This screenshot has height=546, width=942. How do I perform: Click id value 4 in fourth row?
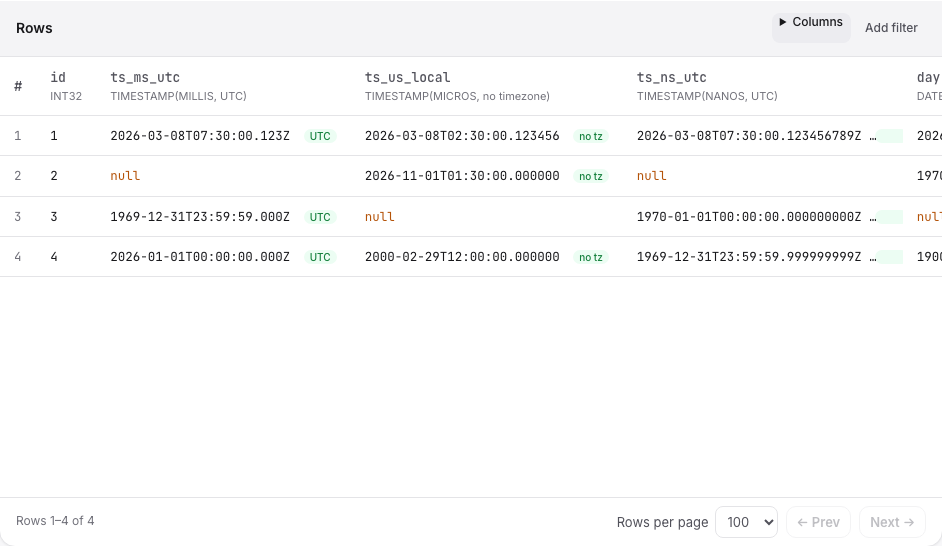pyautogui.click(x=54, y=257)
